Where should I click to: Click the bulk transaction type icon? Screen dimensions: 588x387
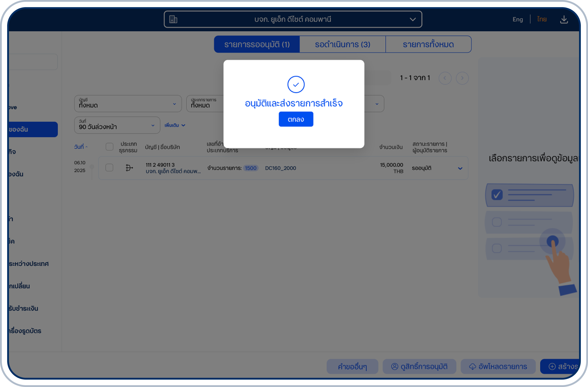129,168
